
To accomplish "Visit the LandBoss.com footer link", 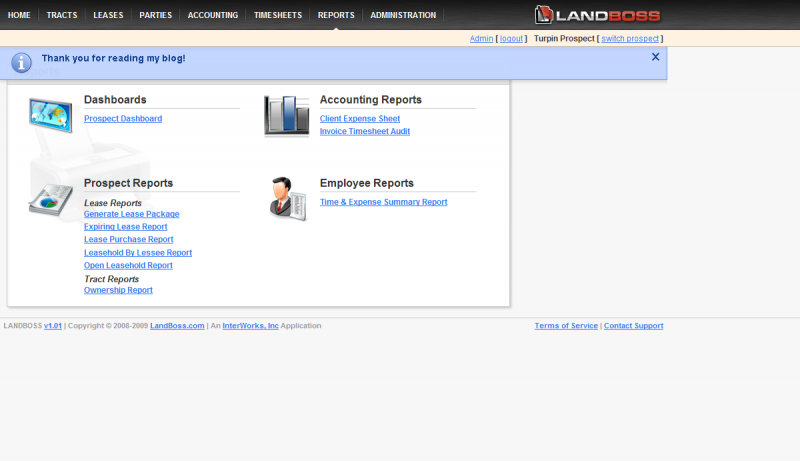I will [177, 326].
